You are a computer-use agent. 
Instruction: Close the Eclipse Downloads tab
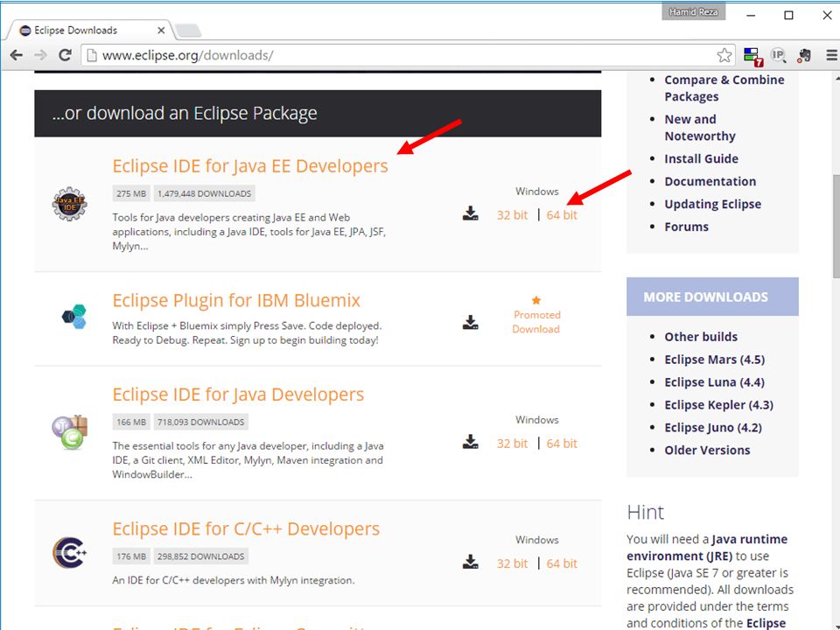pyautogui.click(x=161, y=31)
